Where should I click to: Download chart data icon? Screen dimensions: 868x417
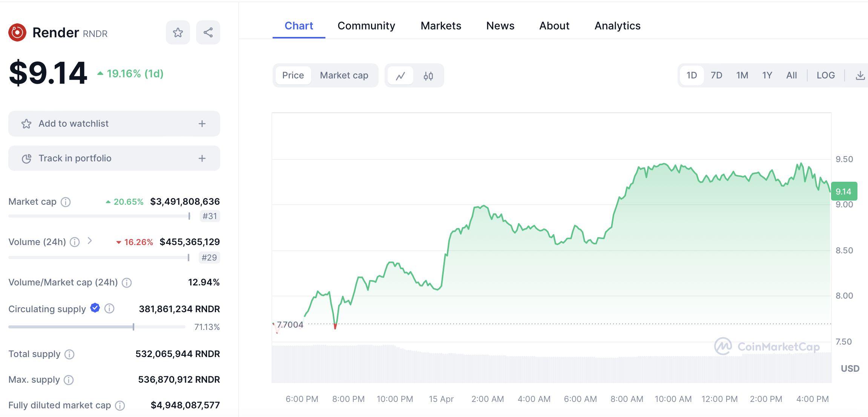click(x=860, y=76)
